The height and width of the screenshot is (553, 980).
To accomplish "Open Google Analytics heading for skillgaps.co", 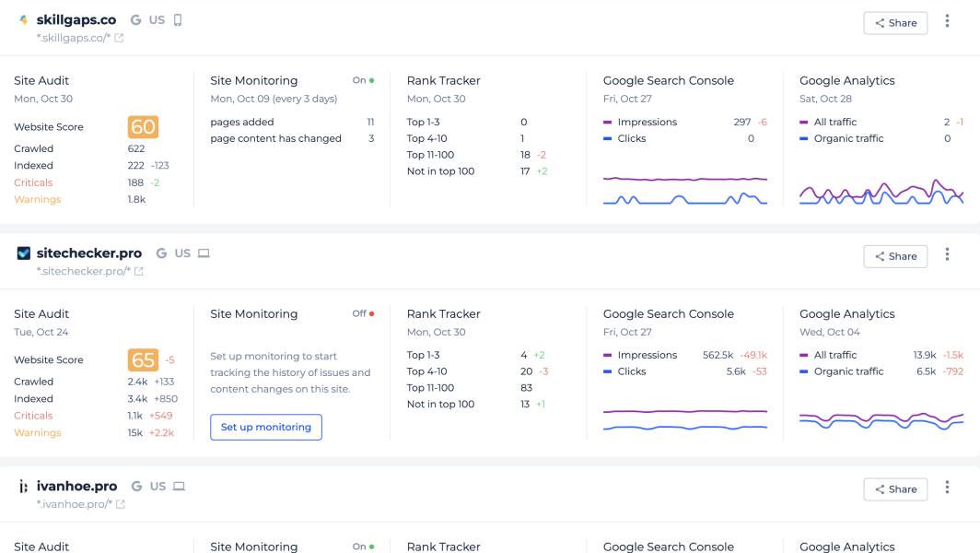I will 846,81.
